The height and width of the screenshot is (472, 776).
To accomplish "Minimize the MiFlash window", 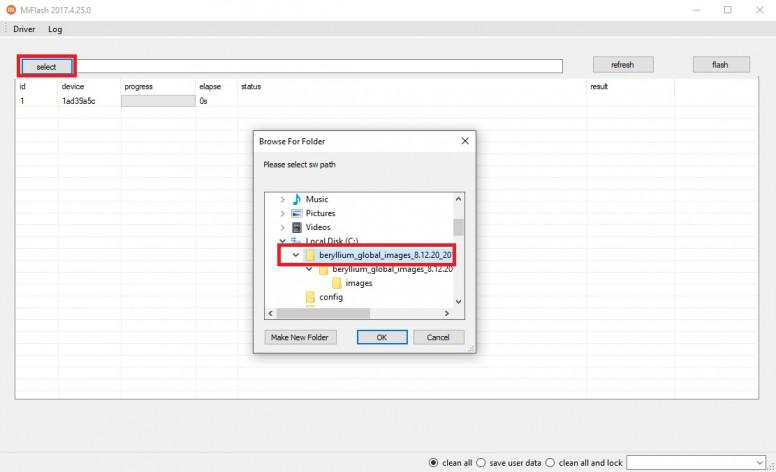I will pos(696,9).
